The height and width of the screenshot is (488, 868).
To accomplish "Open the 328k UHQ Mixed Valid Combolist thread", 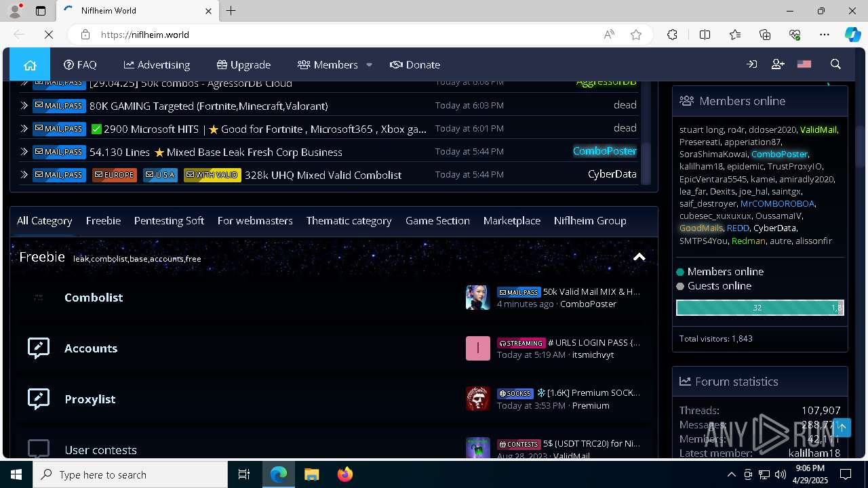I will click(323, 175).
